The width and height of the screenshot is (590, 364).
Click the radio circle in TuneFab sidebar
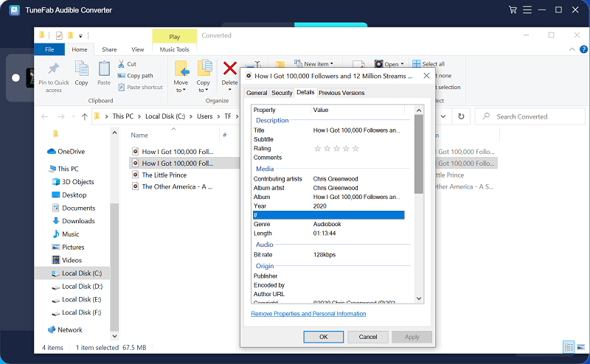coord(16,77)
